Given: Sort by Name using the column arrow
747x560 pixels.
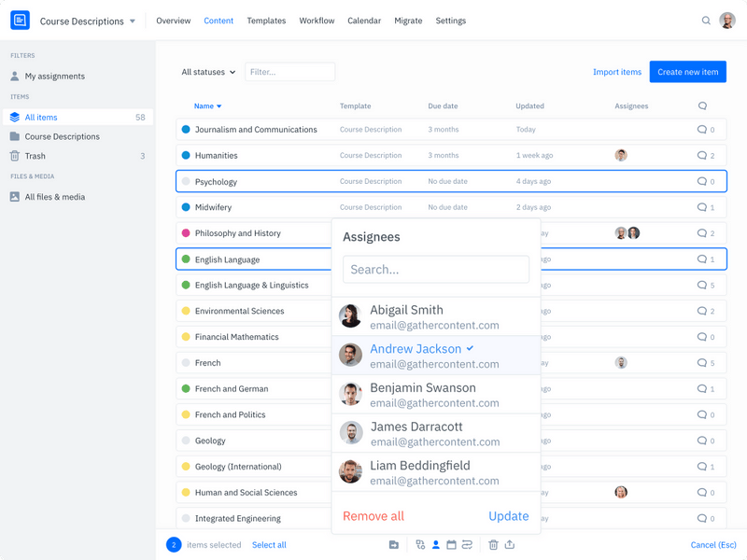Looking at the screenshot, I should pos(219,105).
